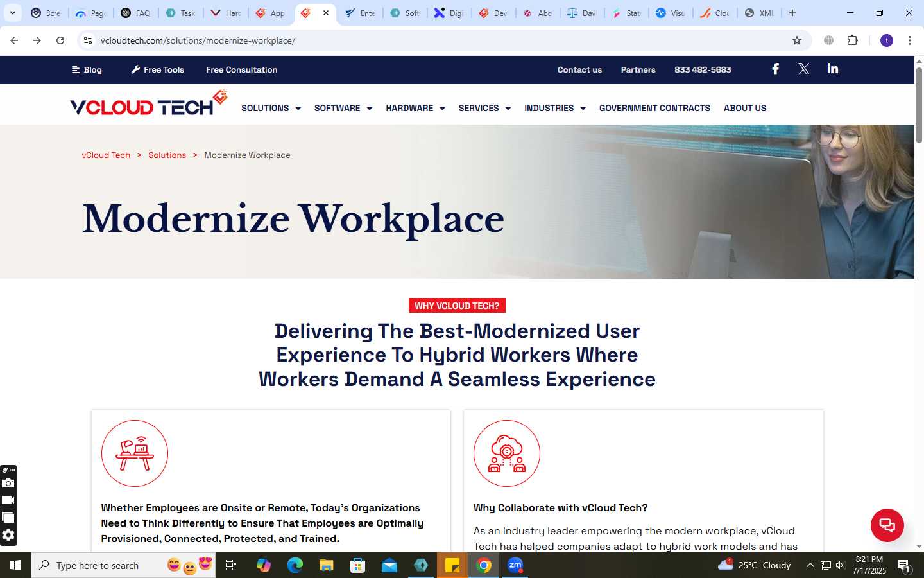Click the vCloud Tech logo
The width and height of the screenshot is (924, 578).
pos(149,103)
